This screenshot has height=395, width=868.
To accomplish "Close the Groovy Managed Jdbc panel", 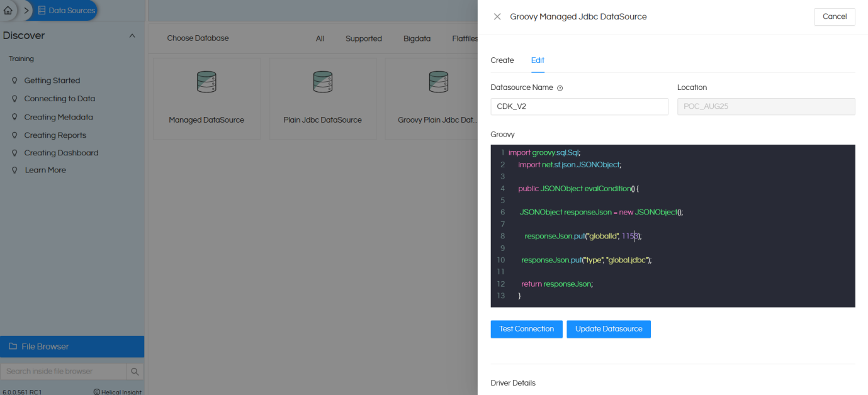I will (497, 17).
